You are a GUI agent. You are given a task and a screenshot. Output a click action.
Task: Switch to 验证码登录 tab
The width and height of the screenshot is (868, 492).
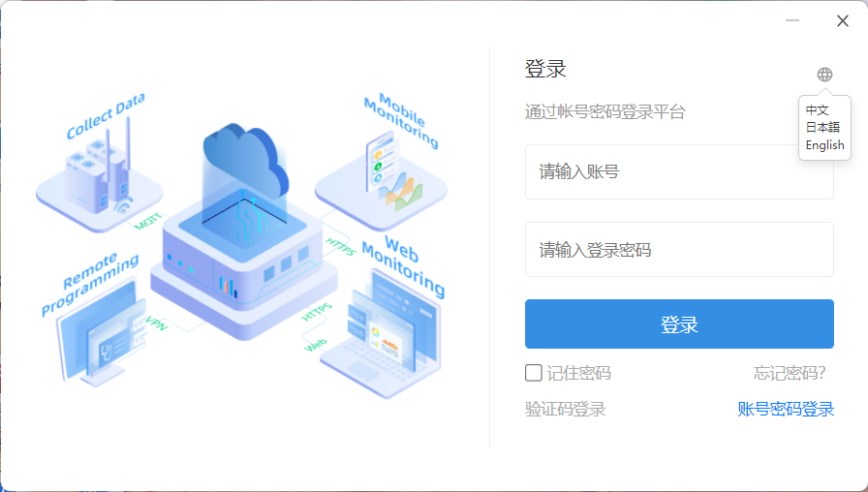(565, 409)
